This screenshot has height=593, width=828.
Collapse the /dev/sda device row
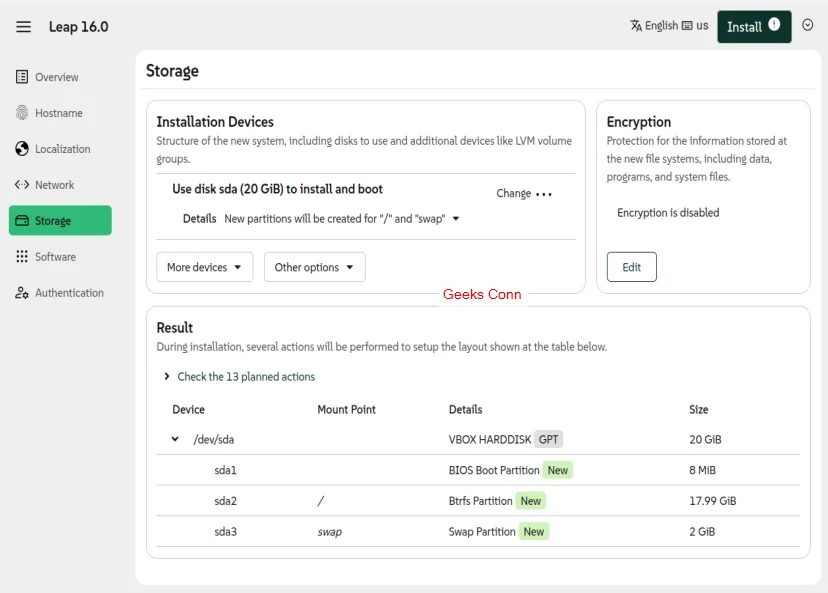(x=175, y=439)
